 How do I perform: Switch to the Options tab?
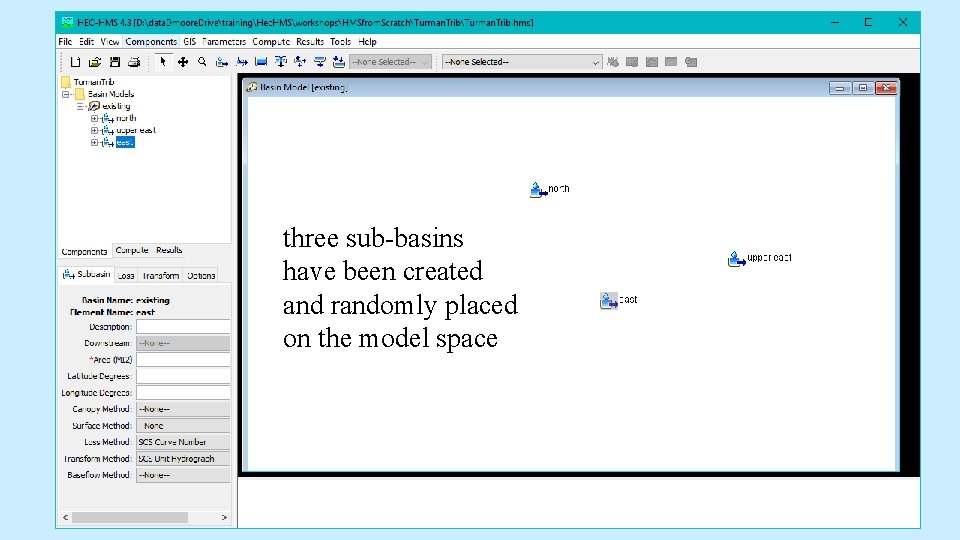click(201, 276)
